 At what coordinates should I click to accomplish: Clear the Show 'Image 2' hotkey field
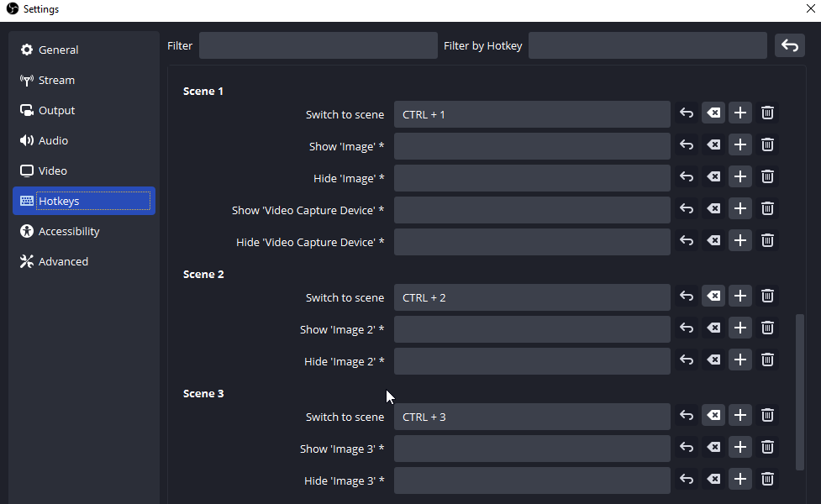(x=713, y=328)
